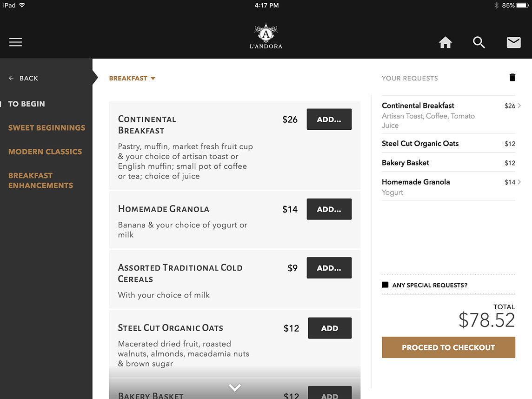Show more menu items with down chevron
532x399 pixels.
pos(234,387)
